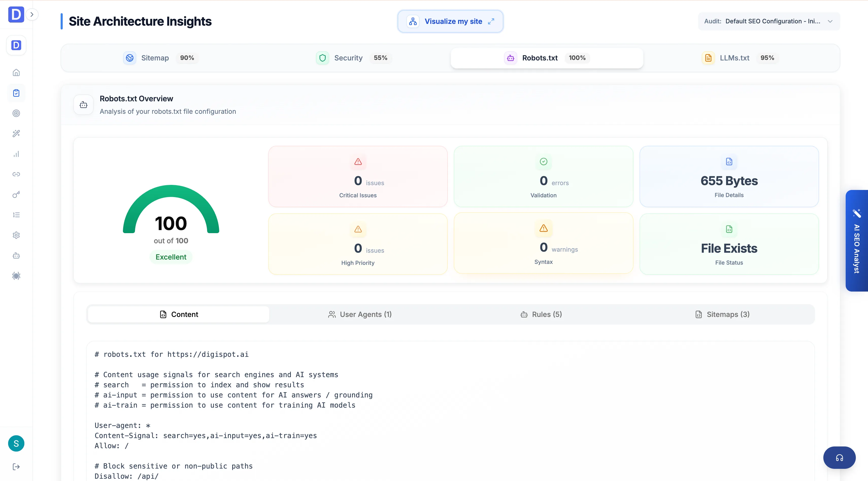Click the expand arrows icon in Visualize button
Viewport: 868px width, 481px height.
click(x=491, y=21)
